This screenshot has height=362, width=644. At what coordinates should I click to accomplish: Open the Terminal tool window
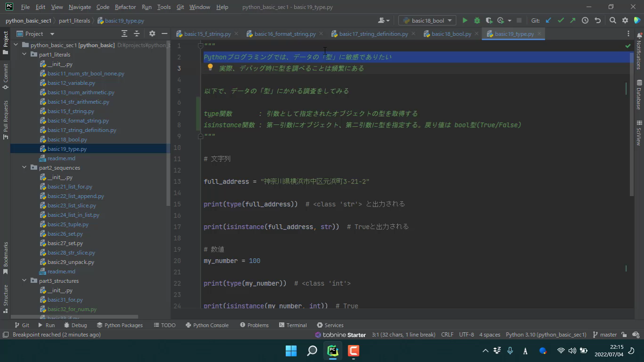[292, 325]
